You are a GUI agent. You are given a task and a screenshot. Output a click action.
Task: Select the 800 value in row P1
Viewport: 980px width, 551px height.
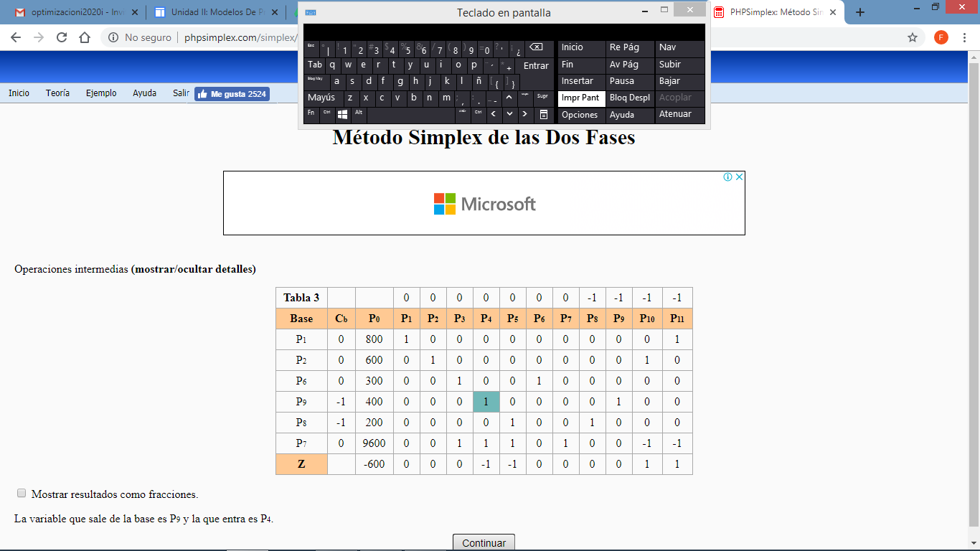[374, 339]
